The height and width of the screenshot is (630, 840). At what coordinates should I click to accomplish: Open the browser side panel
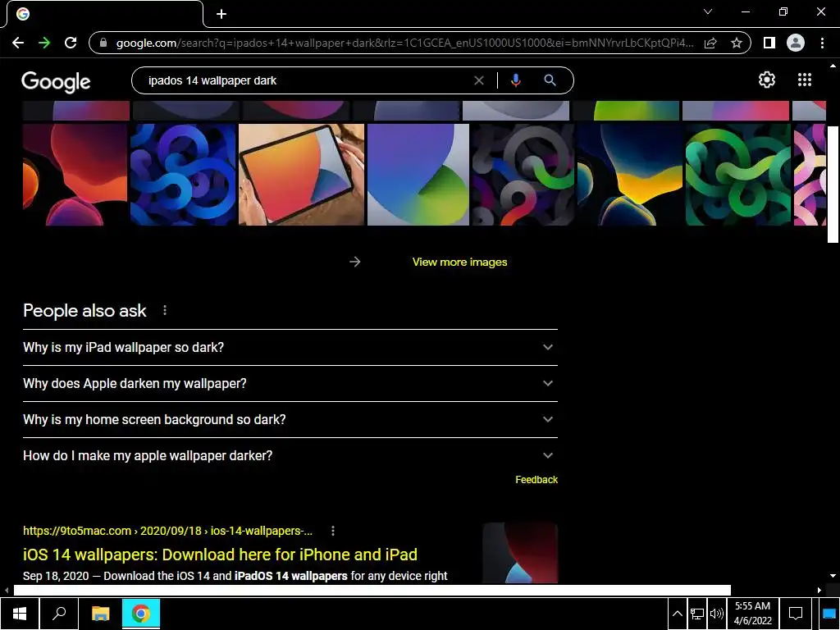pyautogui.click(x=769, y=43)
